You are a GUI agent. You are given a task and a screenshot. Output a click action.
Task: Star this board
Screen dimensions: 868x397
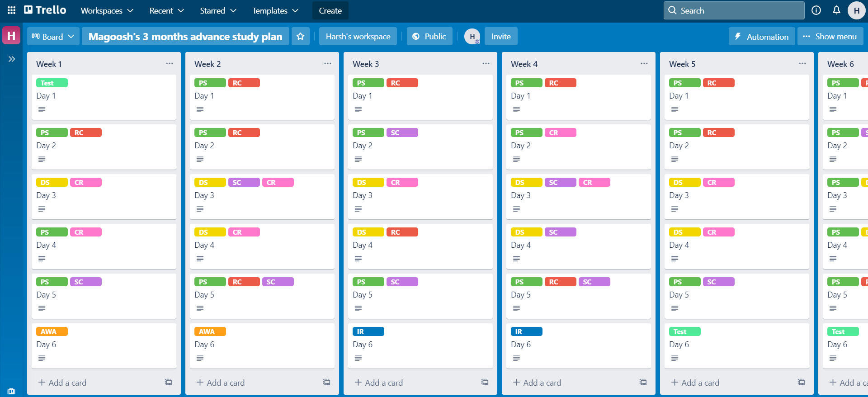[x=300, y=37]
